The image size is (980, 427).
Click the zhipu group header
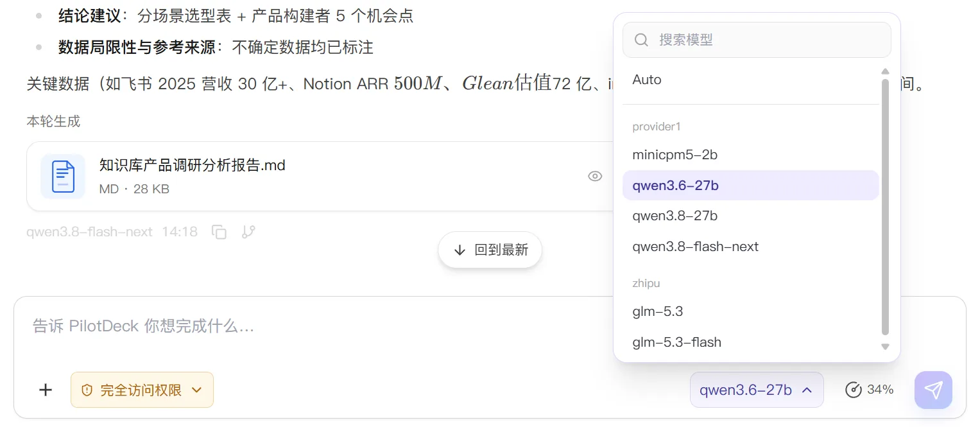coord(646,283)
